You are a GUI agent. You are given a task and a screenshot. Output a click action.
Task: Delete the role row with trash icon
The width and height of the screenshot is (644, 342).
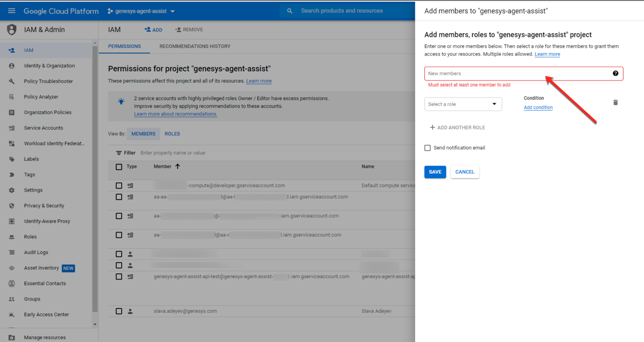coord(615,103)
